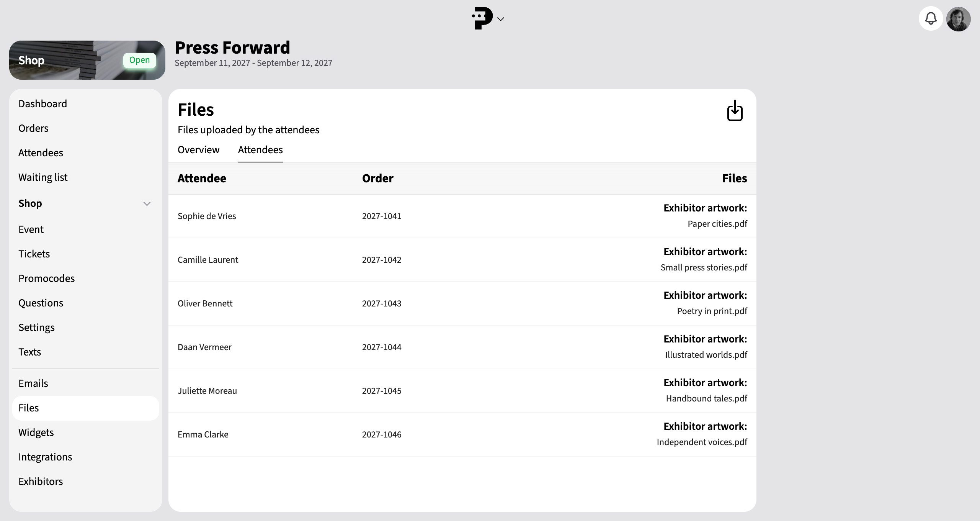Click the Open status badge
The image size is (980, 521).
[139, 60]
